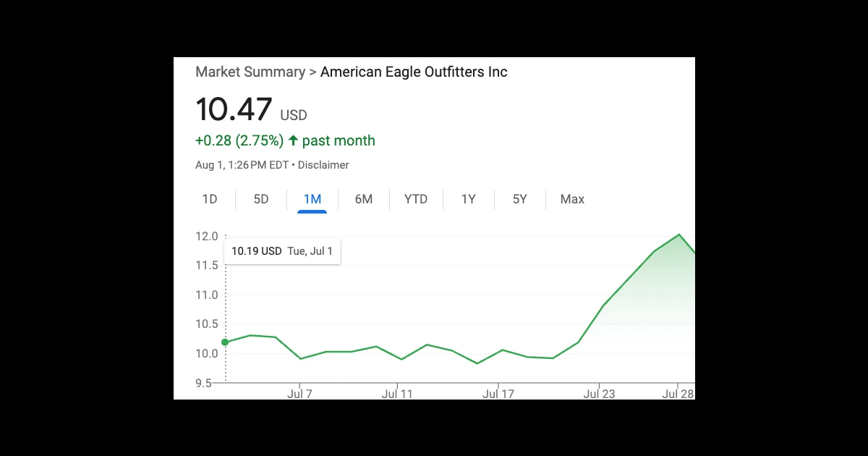Click the Disclaimer link

pos(323,165)
